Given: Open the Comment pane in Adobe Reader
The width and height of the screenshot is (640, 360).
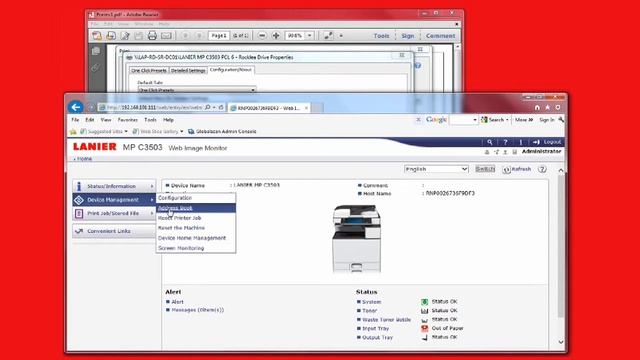Looking at the screenshot, I should [x=440, y=36].
